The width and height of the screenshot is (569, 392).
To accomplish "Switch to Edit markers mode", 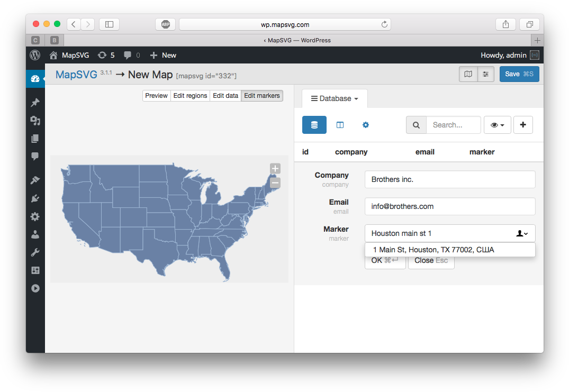I will (262, 96).
